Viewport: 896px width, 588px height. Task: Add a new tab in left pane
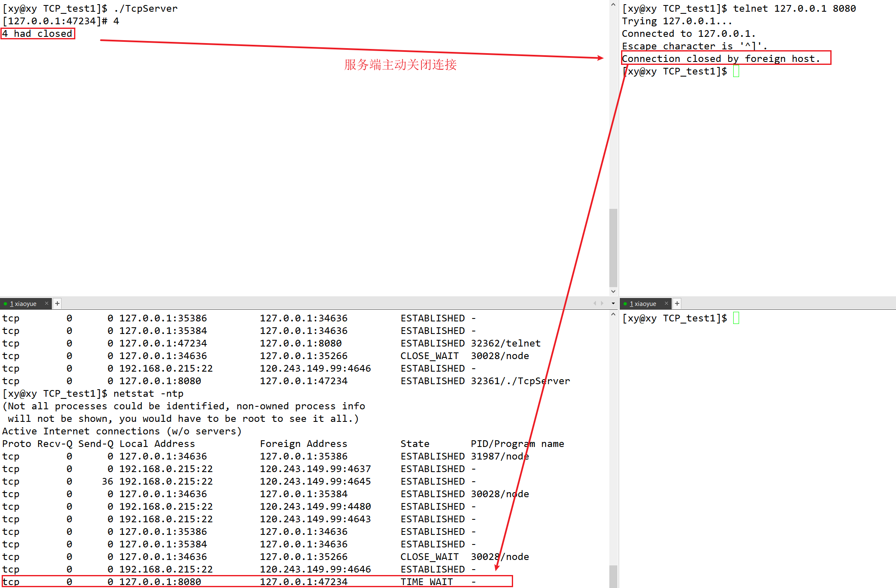(x=57, y=303)
